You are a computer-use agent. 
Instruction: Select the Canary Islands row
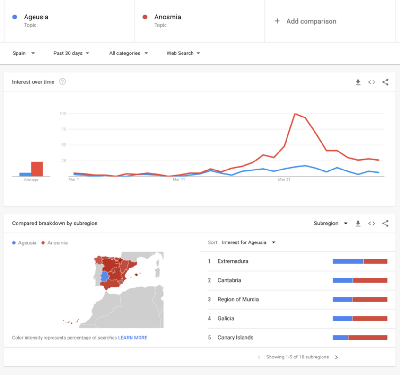coord(298,337)
